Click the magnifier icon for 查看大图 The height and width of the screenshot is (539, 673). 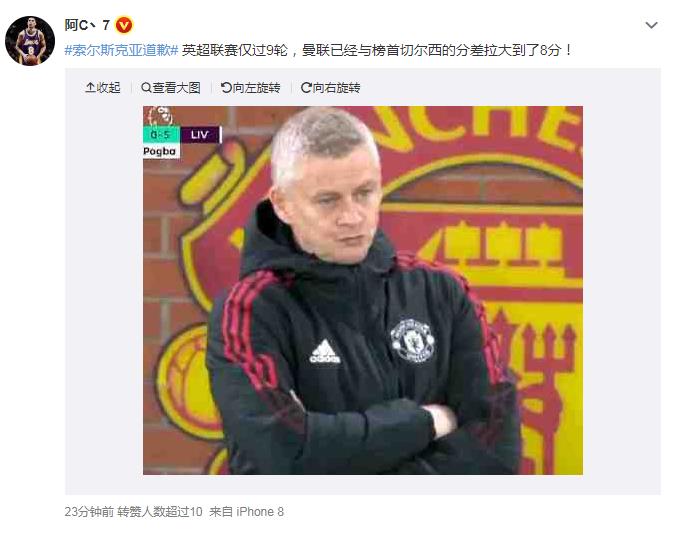tap(146, 88)
